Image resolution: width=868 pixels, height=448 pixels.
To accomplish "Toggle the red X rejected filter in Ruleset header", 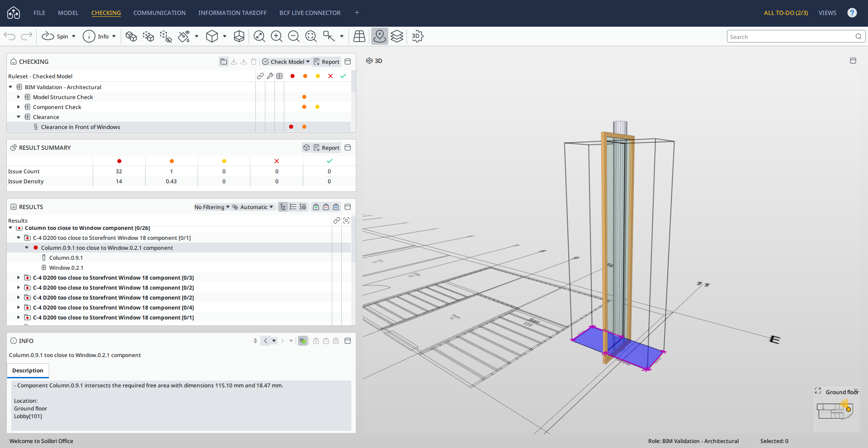I will [x=330, y=76].
